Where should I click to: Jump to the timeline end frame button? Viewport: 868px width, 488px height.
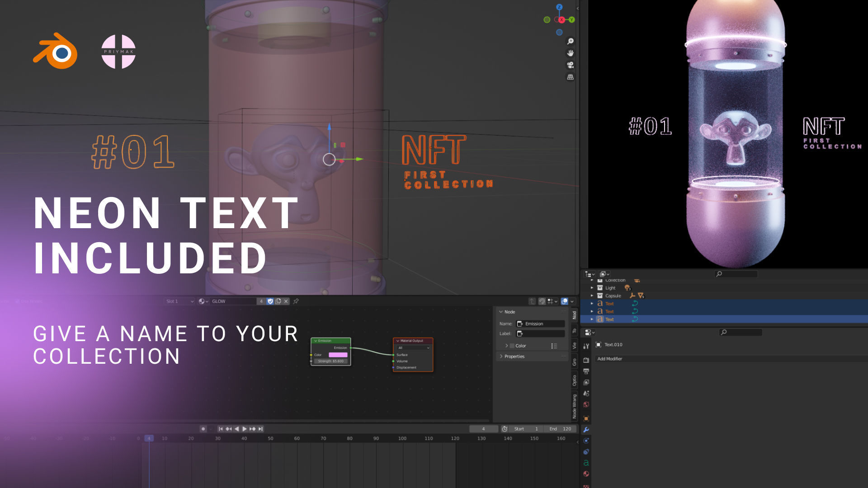click(x=261, y=429)
